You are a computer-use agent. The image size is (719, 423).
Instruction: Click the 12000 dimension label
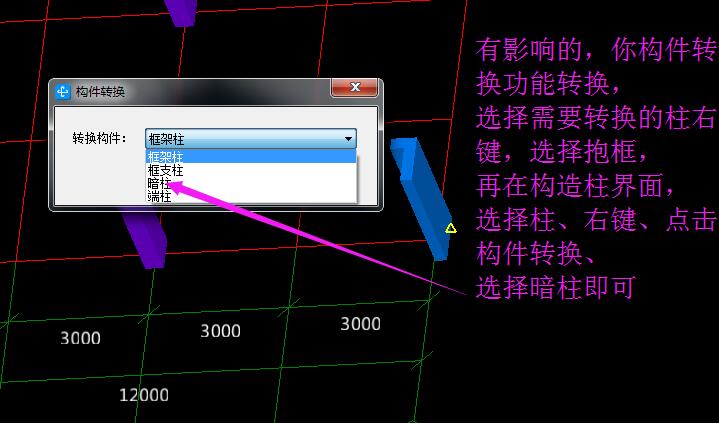tap(144, 395)
